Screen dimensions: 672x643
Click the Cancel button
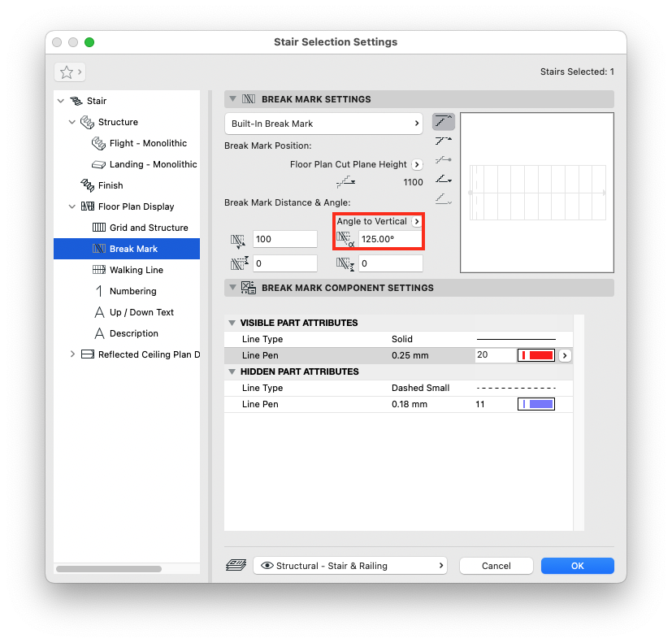tap(496, 566)
